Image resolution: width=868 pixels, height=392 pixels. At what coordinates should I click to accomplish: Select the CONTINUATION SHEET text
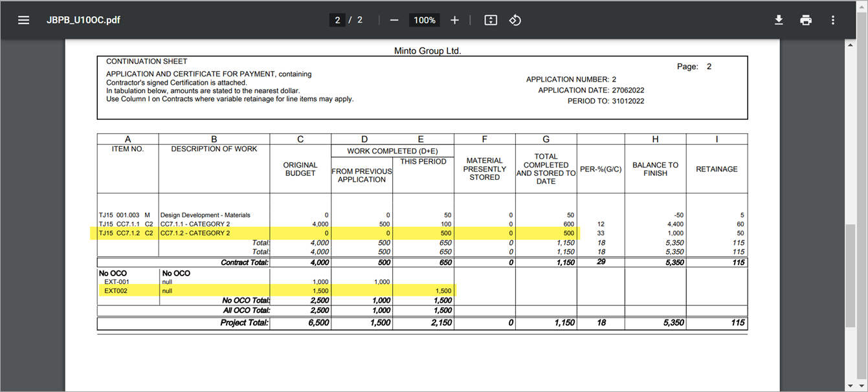click(x=147, y=61)
